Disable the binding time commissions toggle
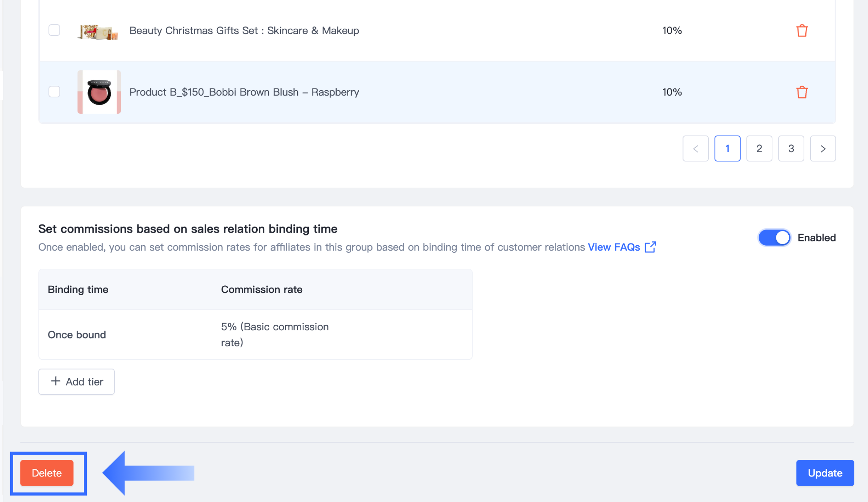This screenshot has height=502, width=868. tap(774, 238)
